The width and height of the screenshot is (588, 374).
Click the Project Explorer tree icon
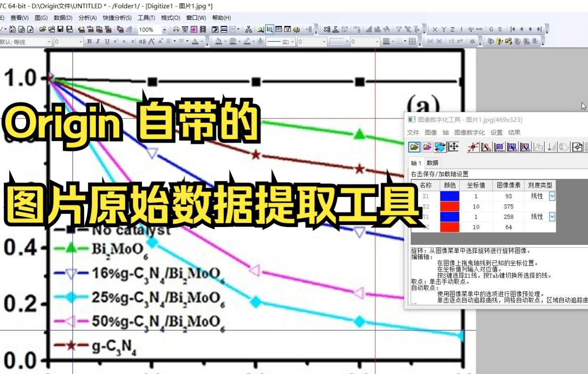[249, 29]
